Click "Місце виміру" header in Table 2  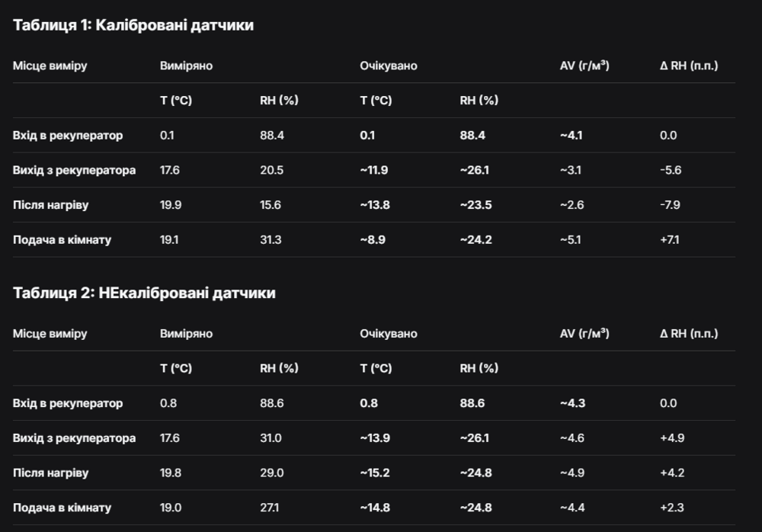(x=50, y=333)
